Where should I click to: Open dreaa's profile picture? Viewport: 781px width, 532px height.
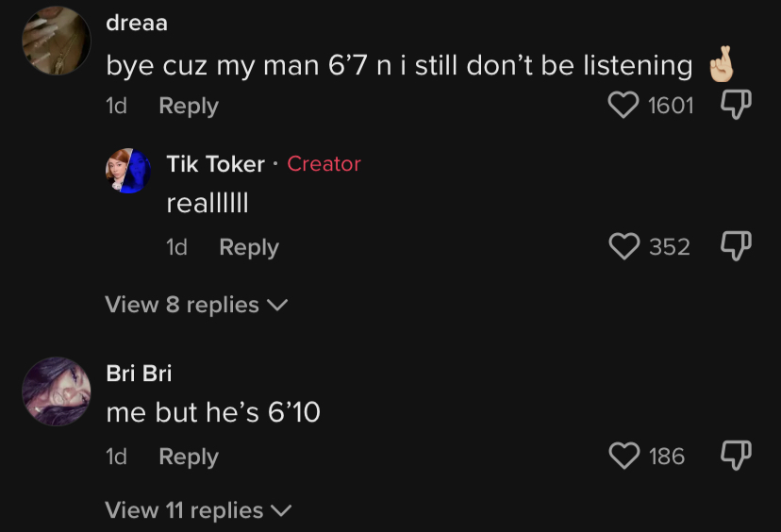coord(57,41)
